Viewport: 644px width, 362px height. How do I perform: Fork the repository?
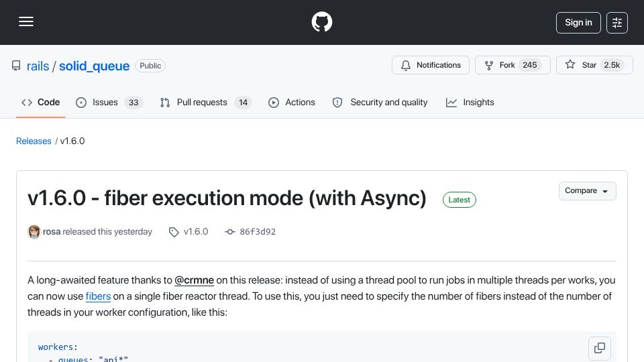513,65
